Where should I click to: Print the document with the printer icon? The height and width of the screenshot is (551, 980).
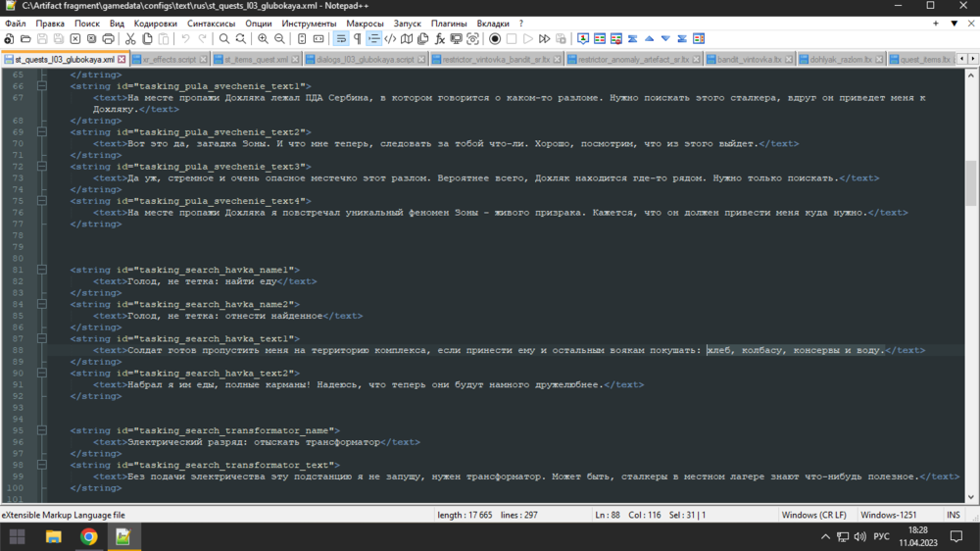pos(108,39)
